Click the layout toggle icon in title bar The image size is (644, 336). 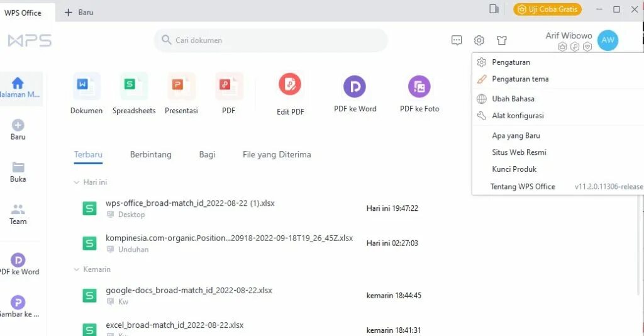[494, 9]
